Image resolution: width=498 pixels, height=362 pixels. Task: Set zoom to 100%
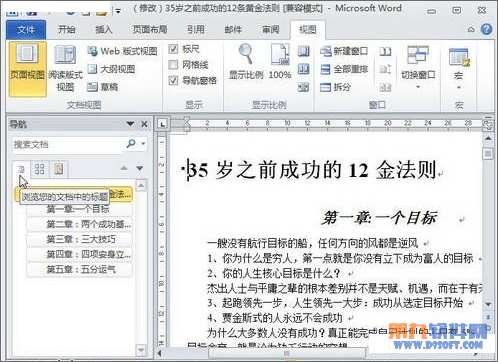280,62
